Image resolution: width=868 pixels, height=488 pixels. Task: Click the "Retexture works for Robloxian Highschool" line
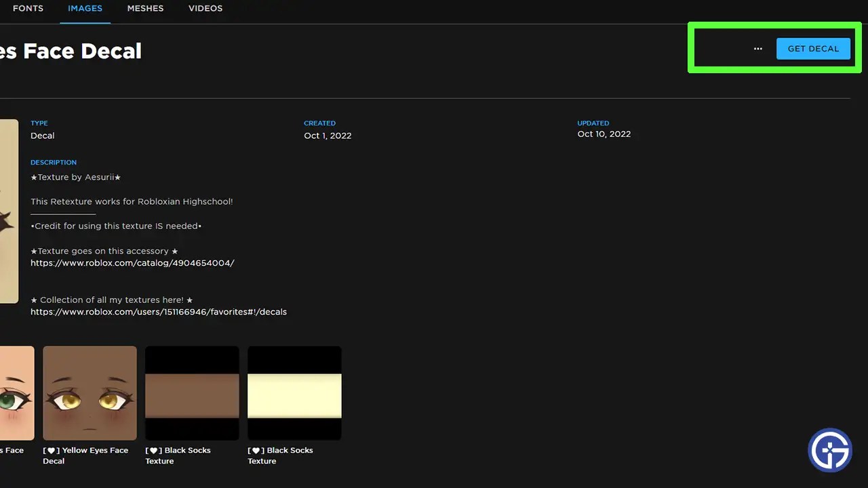point(132,201)
